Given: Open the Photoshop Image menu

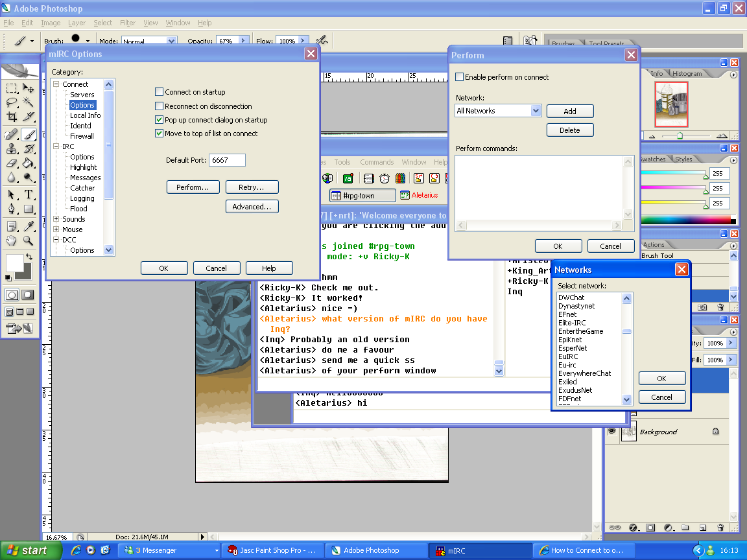Looking at the screenshot, I should [51, 23].
